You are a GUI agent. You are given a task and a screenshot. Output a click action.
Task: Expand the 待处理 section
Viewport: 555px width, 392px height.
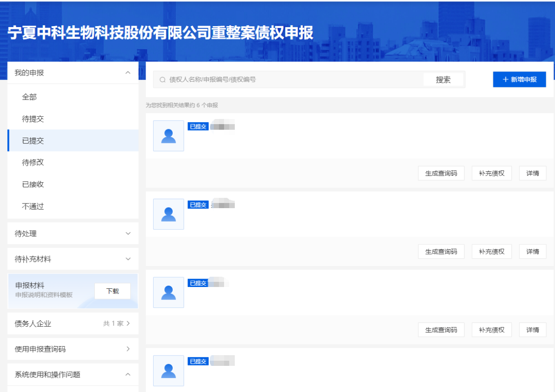(128, 233)
